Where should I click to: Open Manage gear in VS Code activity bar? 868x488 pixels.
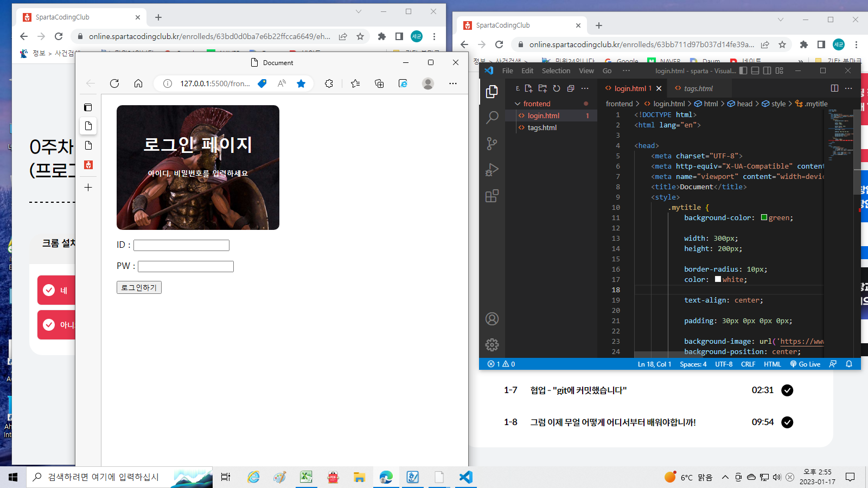tap(492, 345)
